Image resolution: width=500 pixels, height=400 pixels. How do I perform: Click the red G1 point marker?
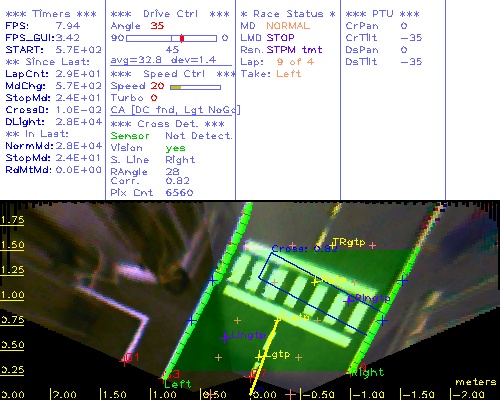(x=125, y=361)
